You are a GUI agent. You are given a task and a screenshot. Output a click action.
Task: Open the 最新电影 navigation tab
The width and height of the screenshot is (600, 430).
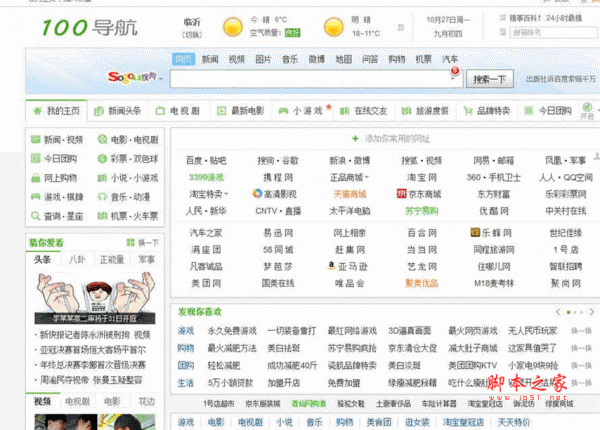tap(241, 111)
